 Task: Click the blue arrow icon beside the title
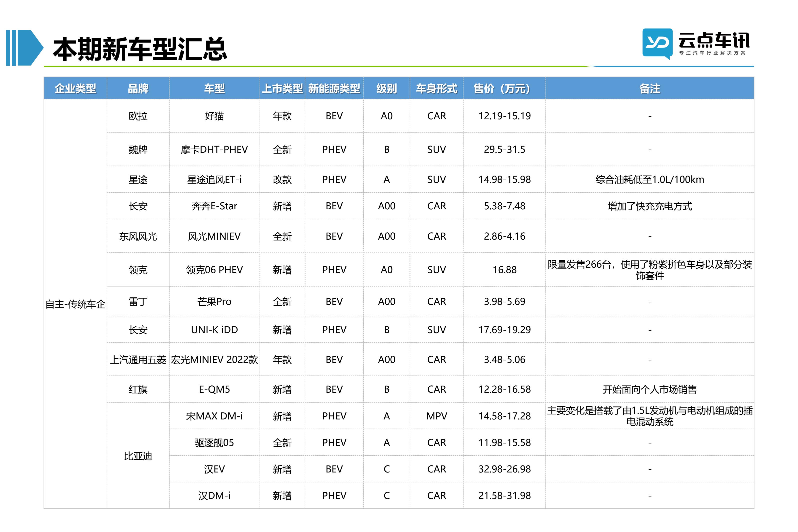click(x=25, y=48)
